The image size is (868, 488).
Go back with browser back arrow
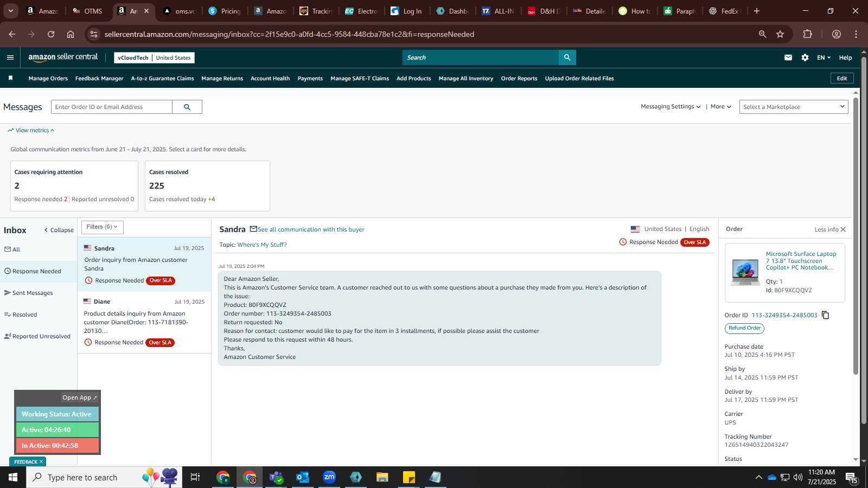[12, 34]
